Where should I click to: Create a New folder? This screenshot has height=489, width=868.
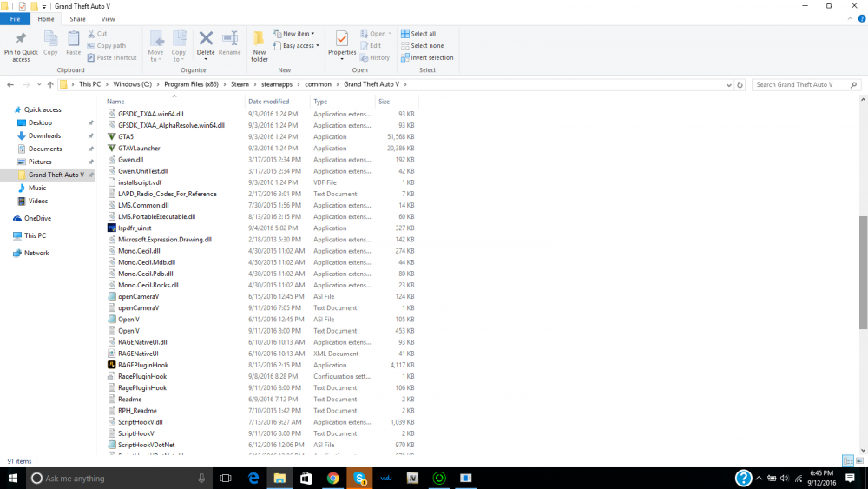click(x=259, y=47)
